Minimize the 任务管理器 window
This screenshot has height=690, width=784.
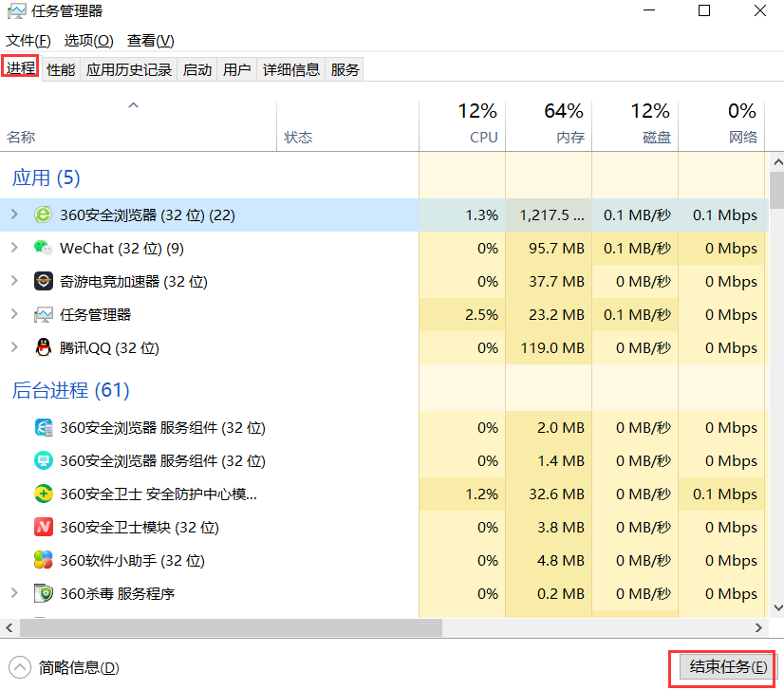point(649,10)
